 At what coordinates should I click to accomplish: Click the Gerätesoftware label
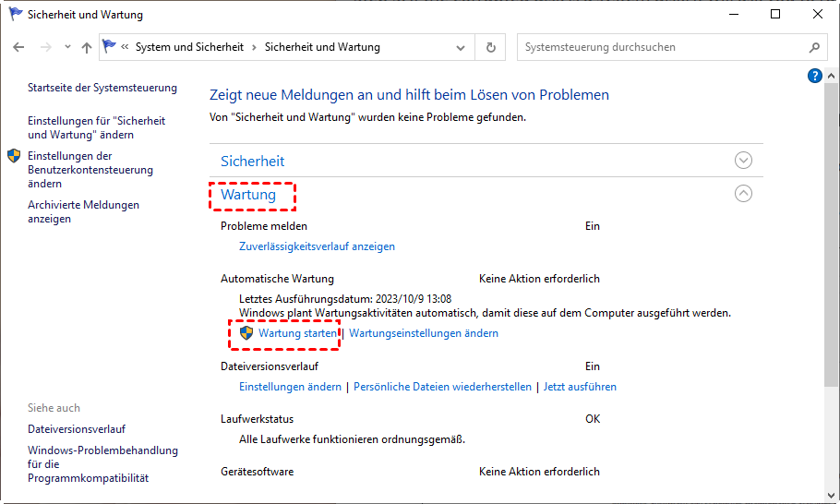pos(258,472)
